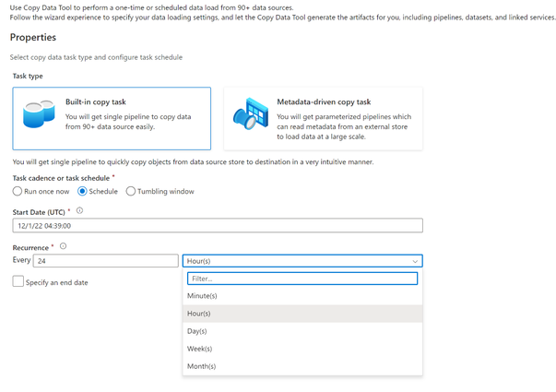The width and height of the screenshot is (556, 392).
Task: Select Minute(s) from recurrence list
Action: (x=302, y=296)
